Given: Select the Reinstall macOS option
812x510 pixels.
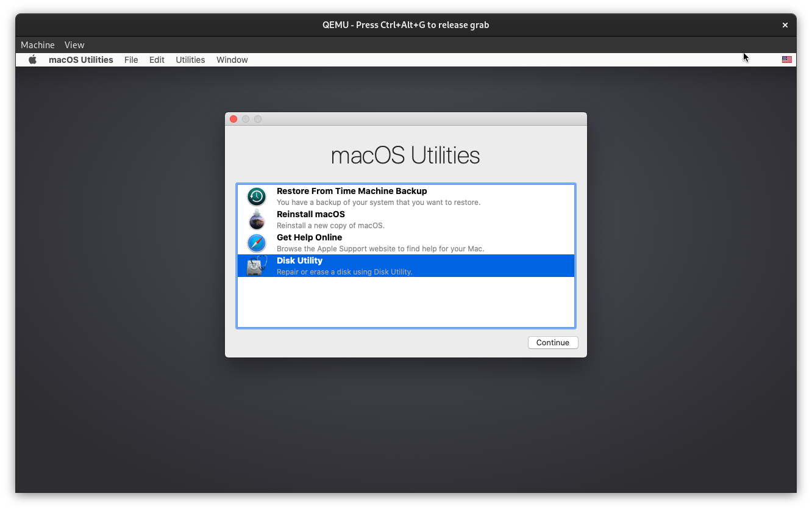Looking at the screenshot, I should (x=366, y=219).
